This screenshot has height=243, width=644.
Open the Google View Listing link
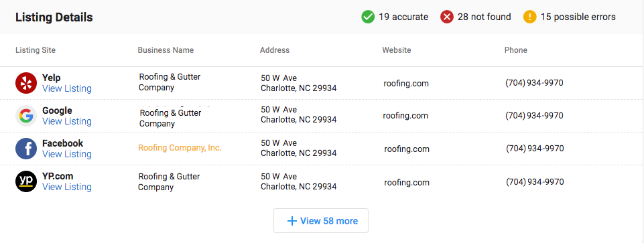click(67, 122)
